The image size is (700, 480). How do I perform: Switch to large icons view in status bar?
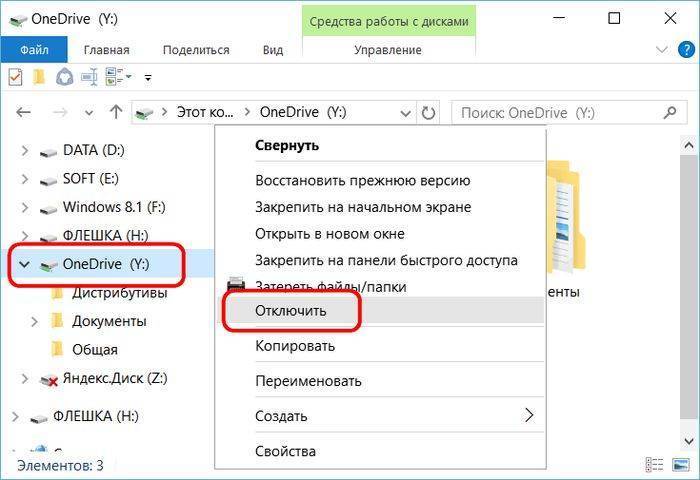pyautogui.click(x=681, y=465)
